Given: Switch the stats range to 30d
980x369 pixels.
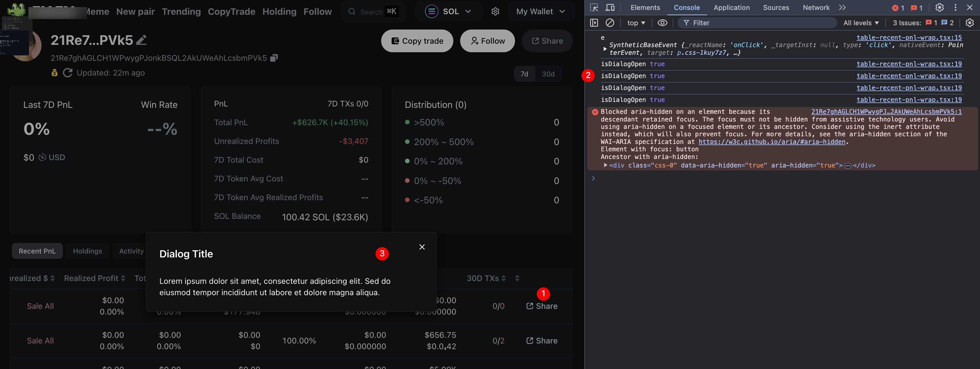Looking at the screenshot, I should point(548,74).
